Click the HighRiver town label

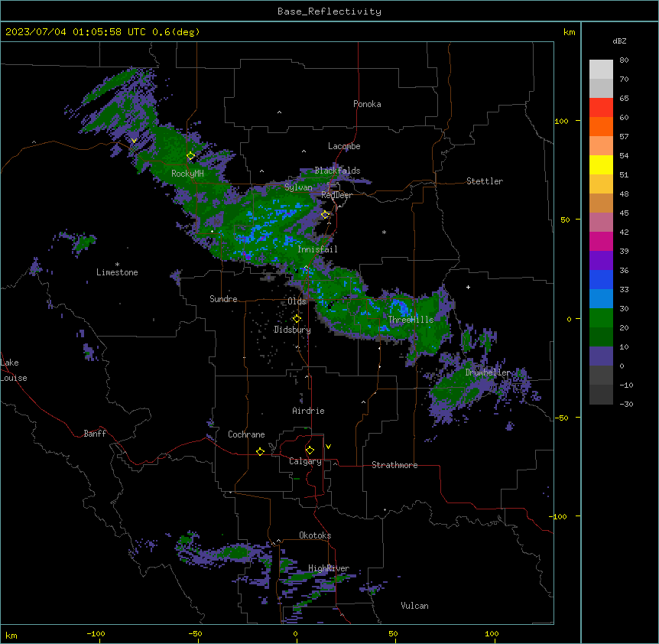pyautogui.click(x=329, y=568)
